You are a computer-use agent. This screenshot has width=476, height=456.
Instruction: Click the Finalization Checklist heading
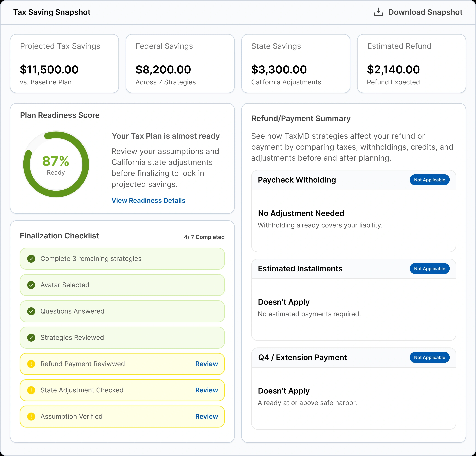(x=59, y=236)
